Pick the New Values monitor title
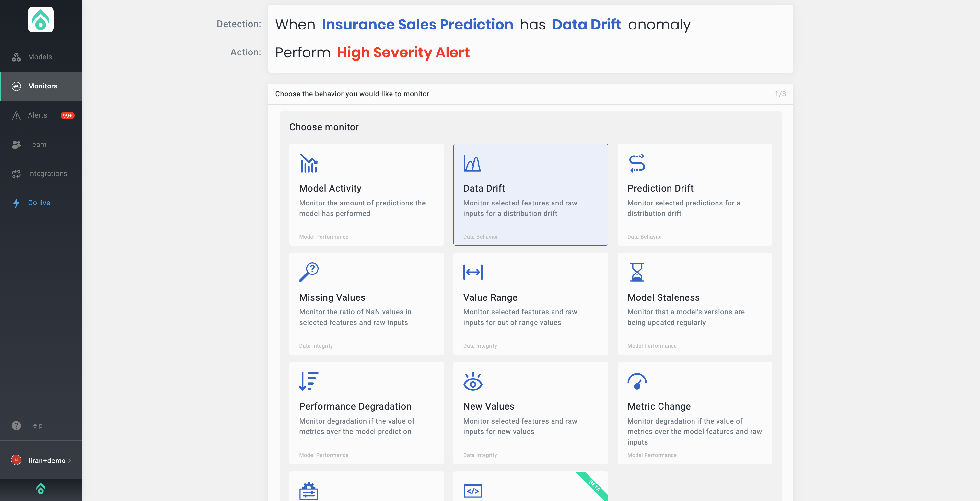Viewport: 980px width, 501px height. click(x=488, y=406)
